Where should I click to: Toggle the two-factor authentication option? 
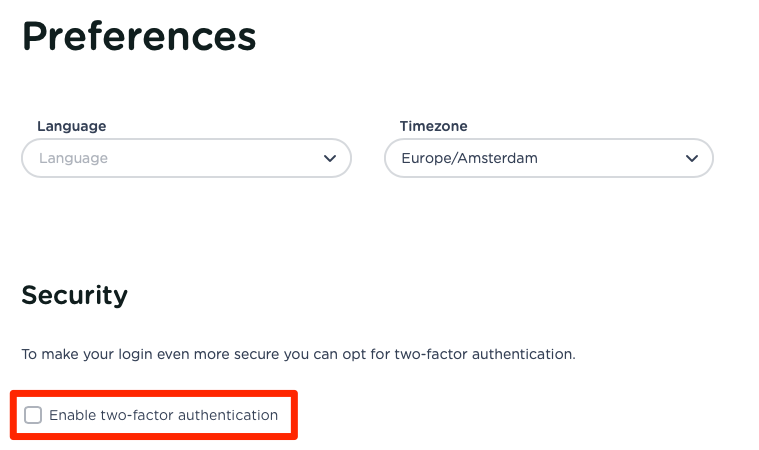click(34, 415)
